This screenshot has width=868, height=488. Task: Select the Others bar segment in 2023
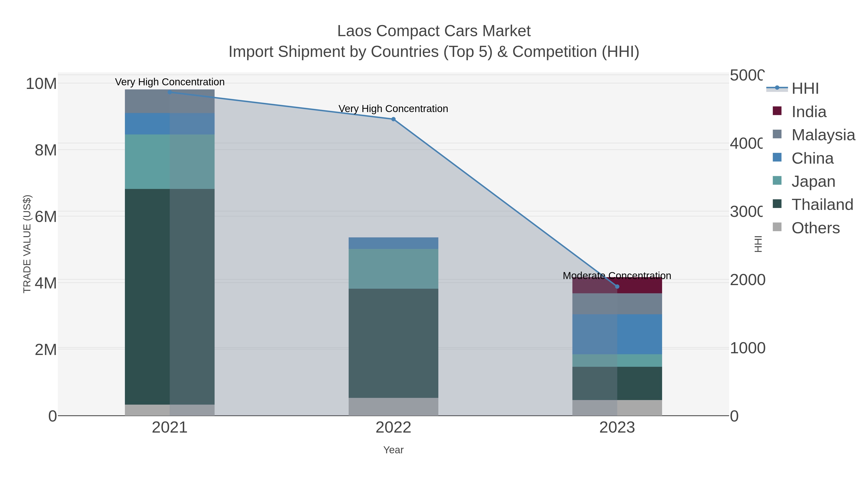point(617,408)
